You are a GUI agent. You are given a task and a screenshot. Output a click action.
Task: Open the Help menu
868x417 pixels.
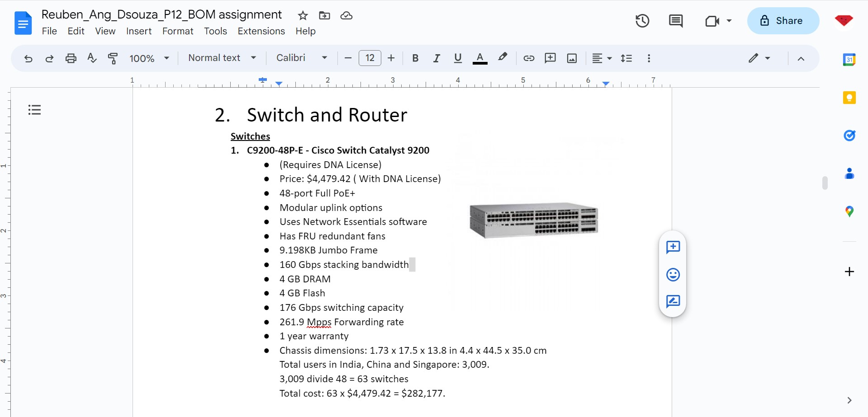[x=306, y=31]
